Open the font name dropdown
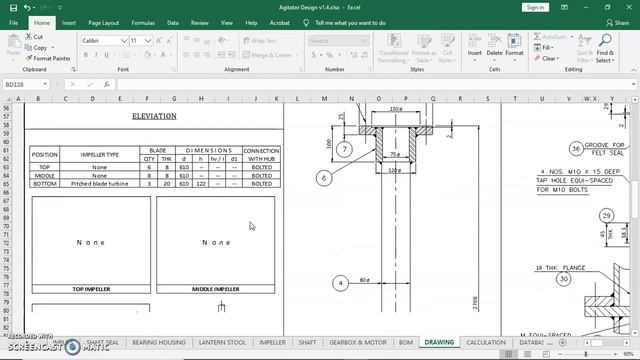 pyautogui.click(x=124, y=40)
